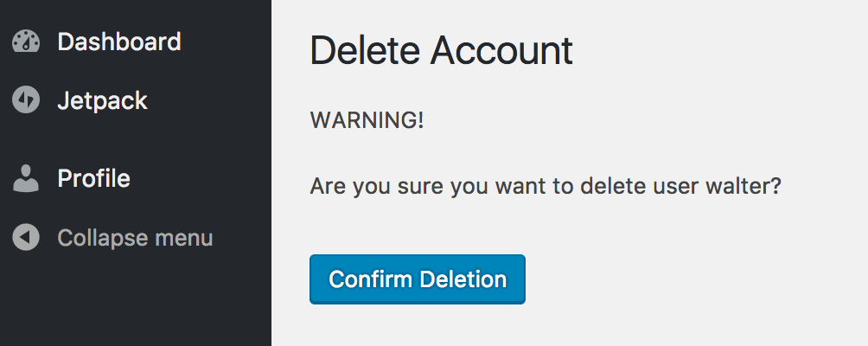This screenshot has width=868, height=346.
Task: Open the Dashboard menu item label
Action: 119,42
